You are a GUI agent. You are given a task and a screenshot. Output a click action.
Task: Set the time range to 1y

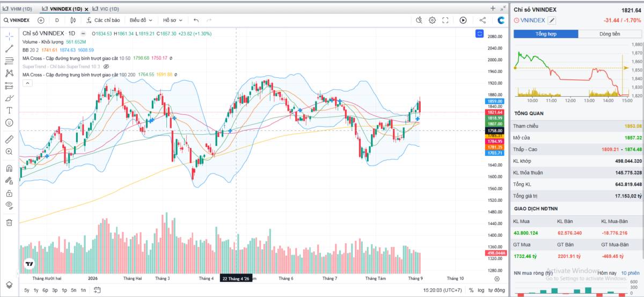pyautogui.click(x=36, y=290)
